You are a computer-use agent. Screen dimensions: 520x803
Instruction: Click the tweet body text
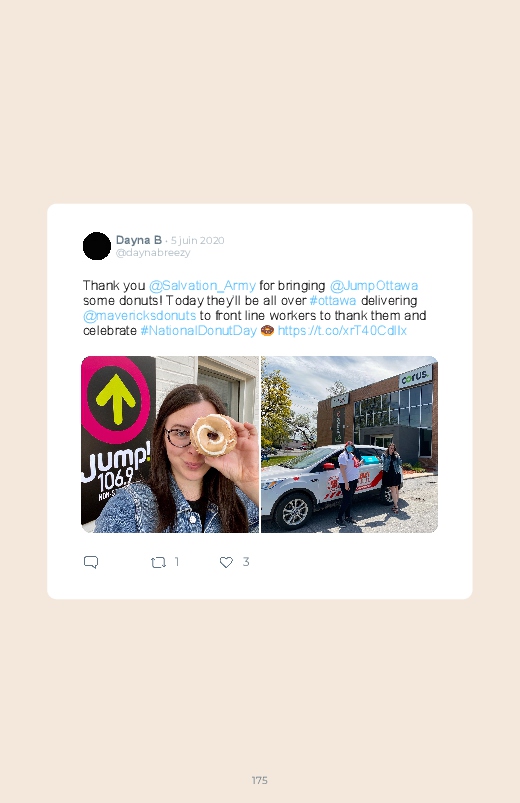tap(255, 308)
